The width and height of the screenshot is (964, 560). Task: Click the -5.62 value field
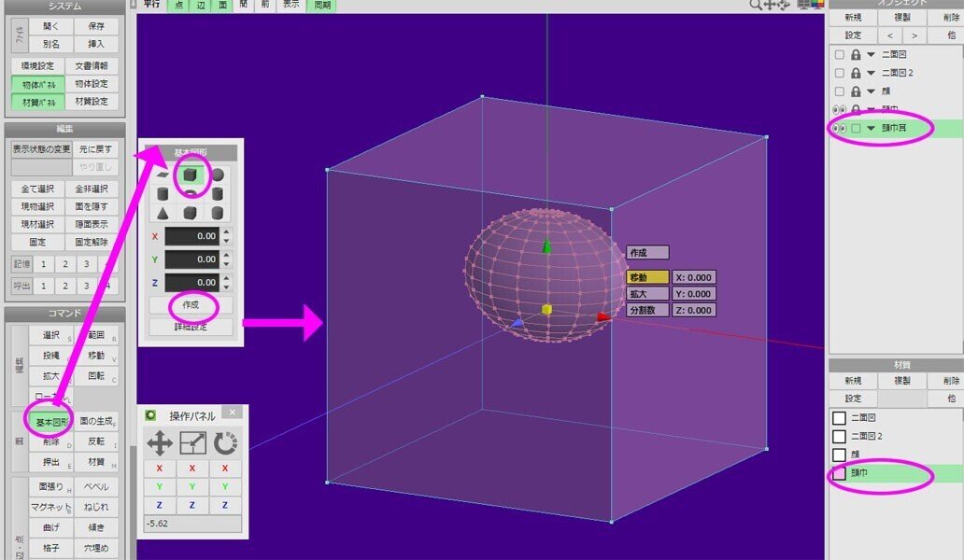192,524
